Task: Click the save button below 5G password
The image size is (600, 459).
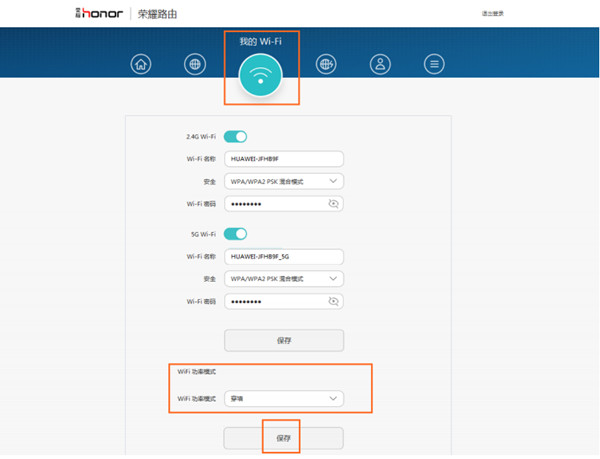Action: coord(284,340)
